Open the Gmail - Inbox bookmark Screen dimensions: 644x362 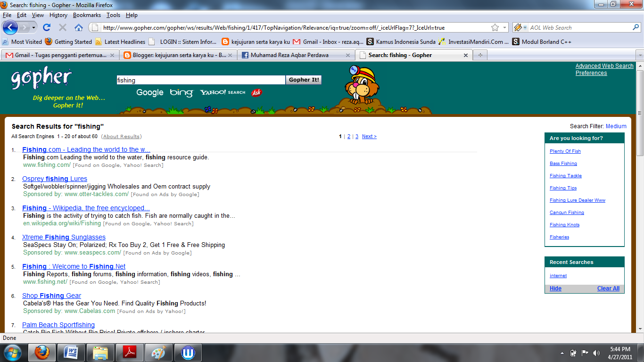pos(329,41)
